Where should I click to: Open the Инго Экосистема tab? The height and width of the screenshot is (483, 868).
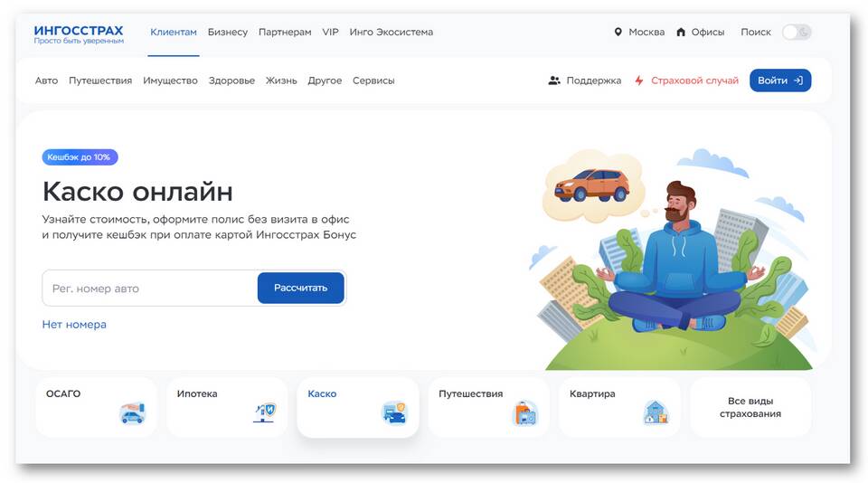click(x=392, y=33)
